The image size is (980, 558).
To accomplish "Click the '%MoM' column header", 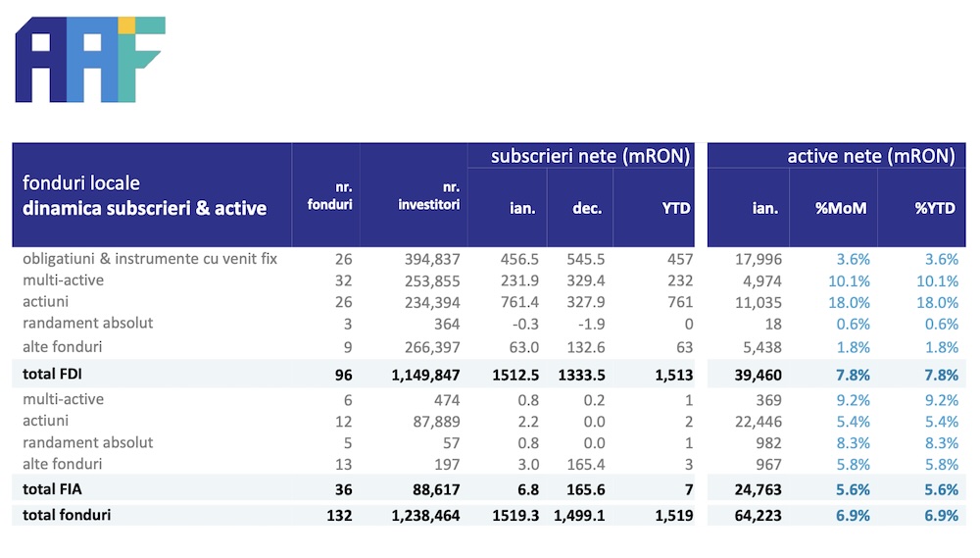I will coord(843,208).
